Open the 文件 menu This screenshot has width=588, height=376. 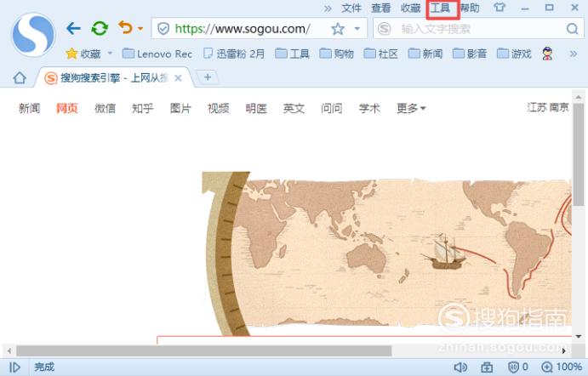pos(351,8)
